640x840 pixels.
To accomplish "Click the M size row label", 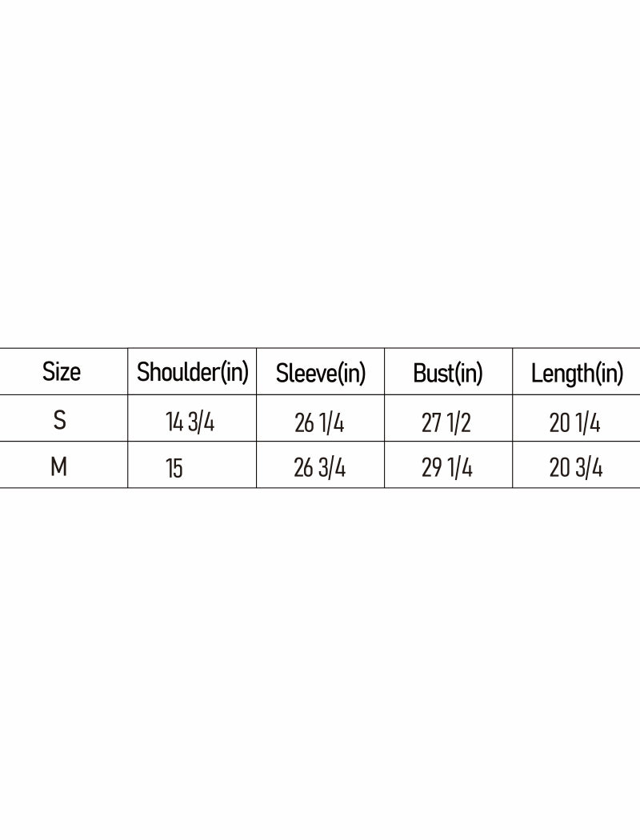I will pyautogui.click(x=59, y=467).
